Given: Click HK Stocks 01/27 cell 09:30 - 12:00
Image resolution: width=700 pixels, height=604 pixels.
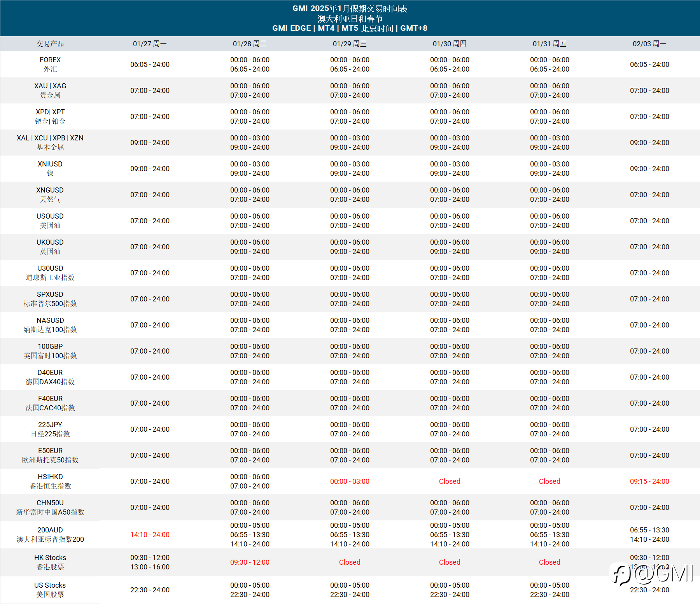Looking at the screenshot, I should [150, 558].
